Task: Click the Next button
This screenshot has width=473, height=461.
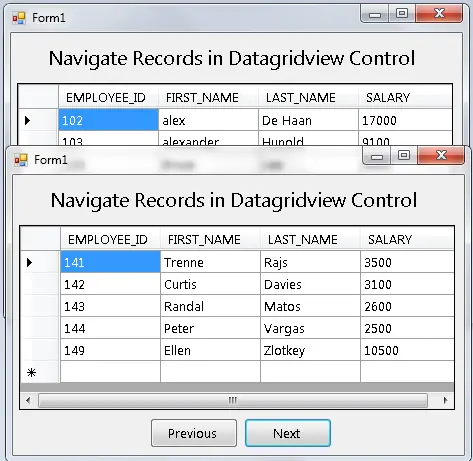Action: pyautogui.click(x=288, y=433)
